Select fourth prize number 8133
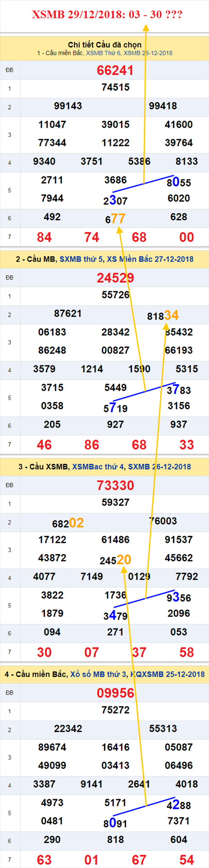 coord(187,162)
